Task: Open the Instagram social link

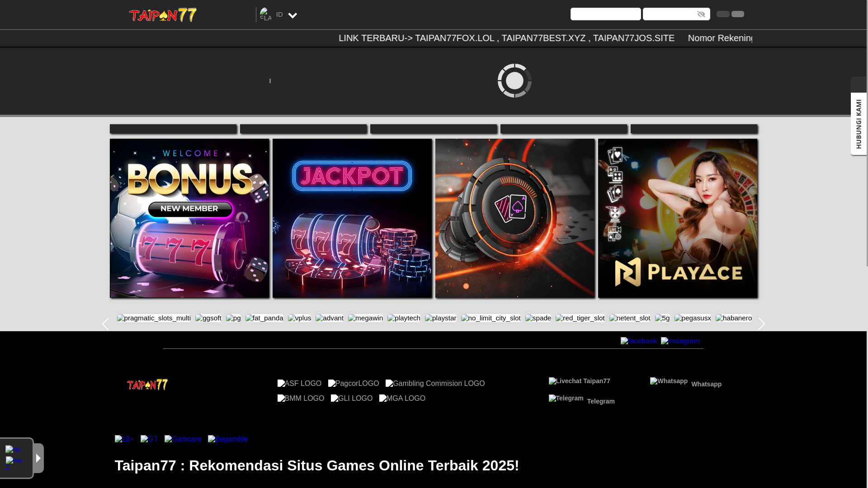Action: pyautogui.click(x=680, y=341)
